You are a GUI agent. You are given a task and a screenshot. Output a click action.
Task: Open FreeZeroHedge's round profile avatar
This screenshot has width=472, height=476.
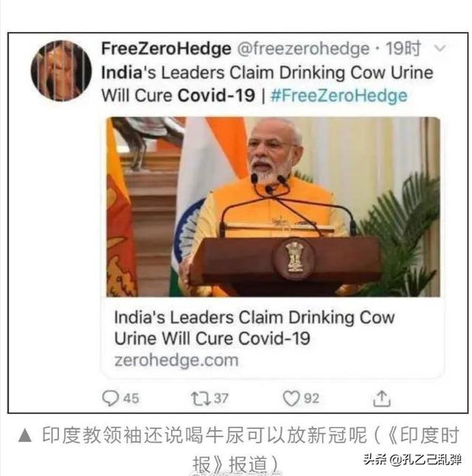[x=61, y=71]
